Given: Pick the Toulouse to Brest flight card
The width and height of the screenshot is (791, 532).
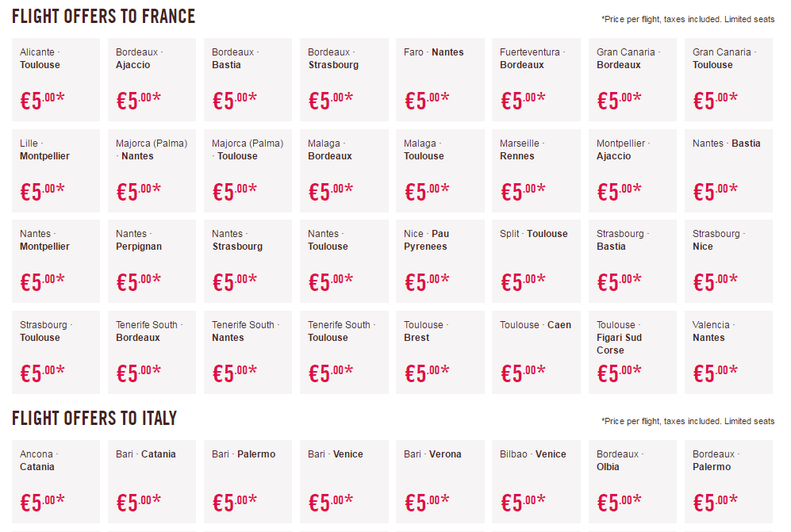Looking at the screenshot, I should pos(440,352).
